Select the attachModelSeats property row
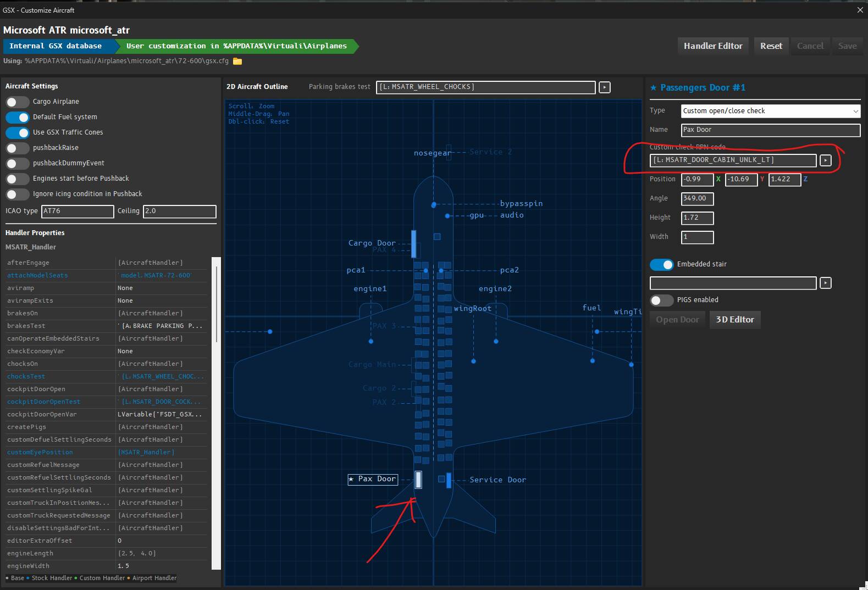The width and height of the screenshot is (868, 590). point(106,276)
